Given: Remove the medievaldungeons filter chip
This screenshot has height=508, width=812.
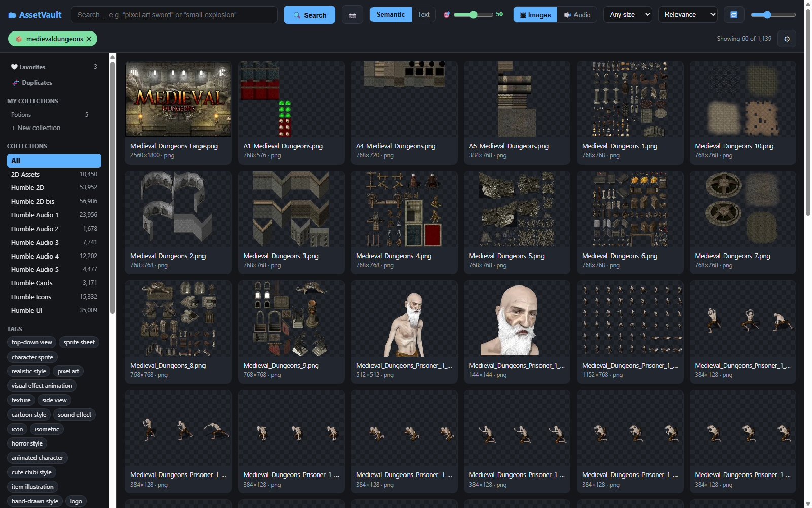Looking at the screenshot, I should pos(89,39).
